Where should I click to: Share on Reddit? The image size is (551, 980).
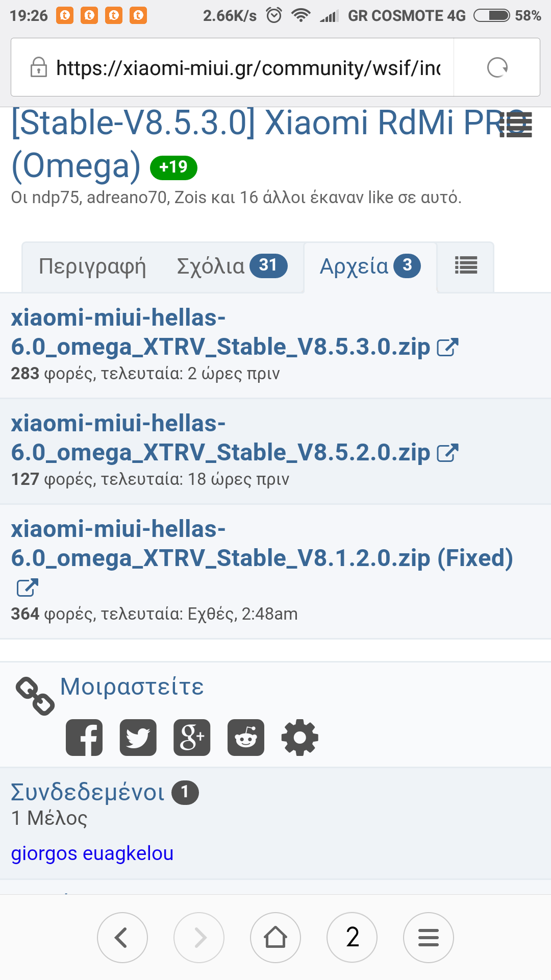pyautogui.click(x=246, y=738)
